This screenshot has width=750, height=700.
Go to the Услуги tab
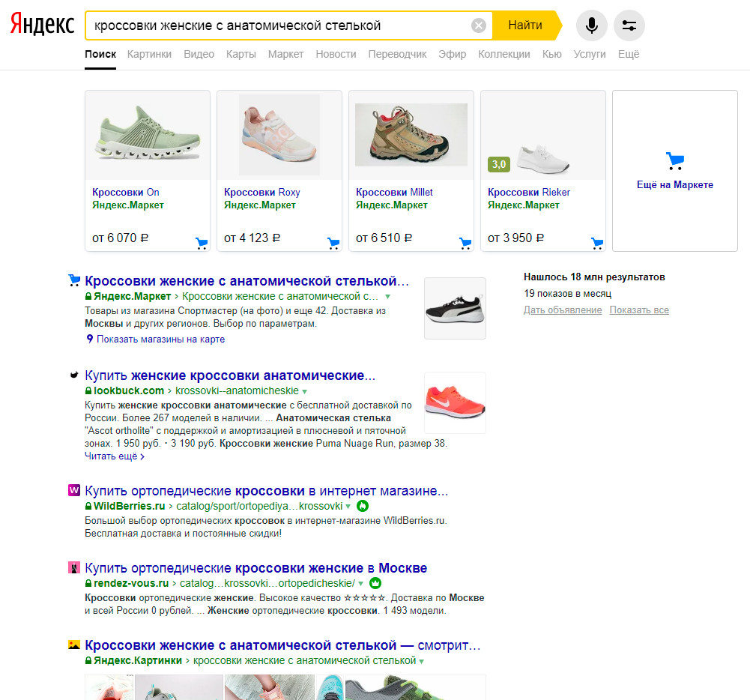point(589,54)
